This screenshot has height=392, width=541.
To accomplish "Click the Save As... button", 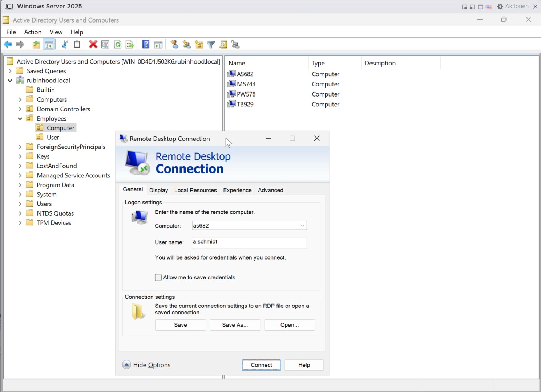I will click(x=235, y=325).
